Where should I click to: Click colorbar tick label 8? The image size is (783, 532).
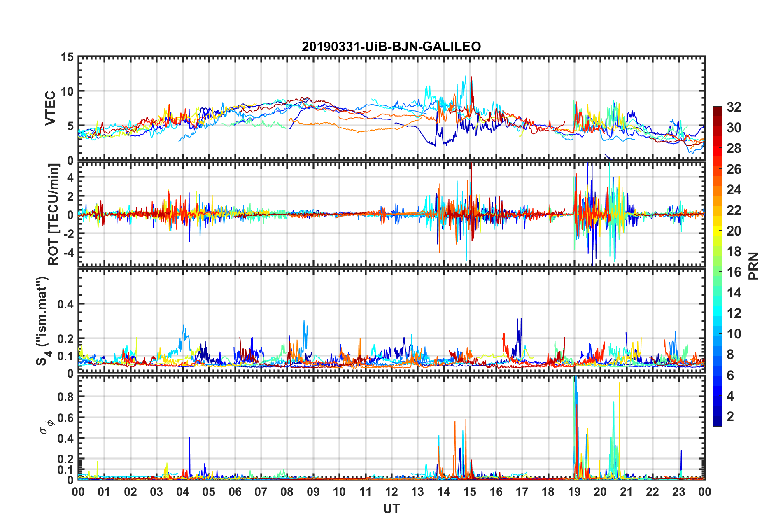pos(730,355)
